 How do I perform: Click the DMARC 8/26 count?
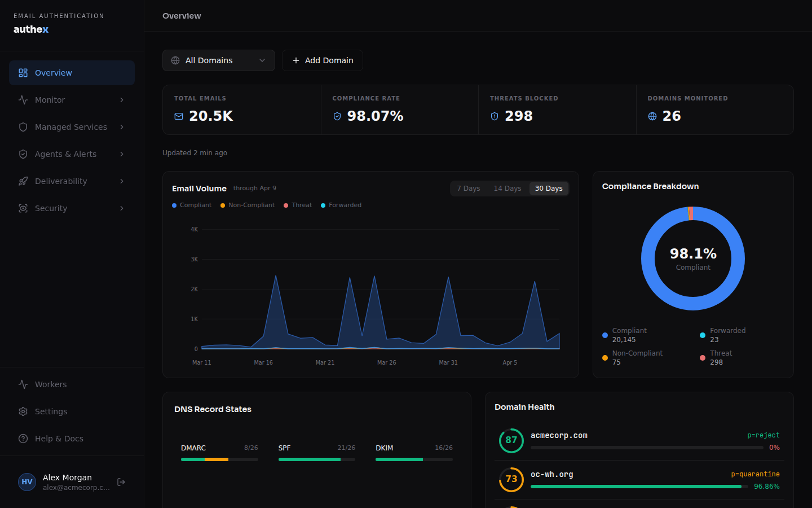point(251,448)
